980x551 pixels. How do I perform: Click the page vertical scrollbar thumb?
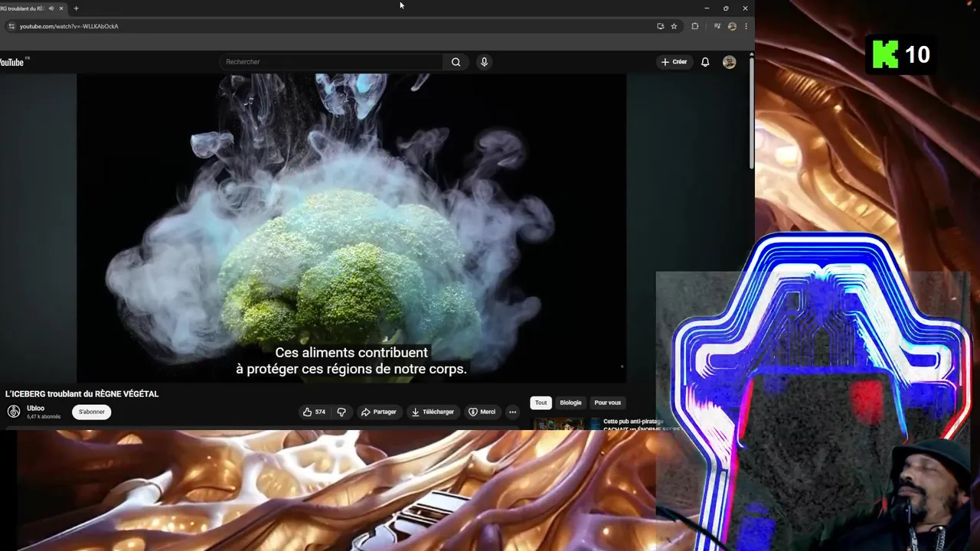[x=752, y=112]
